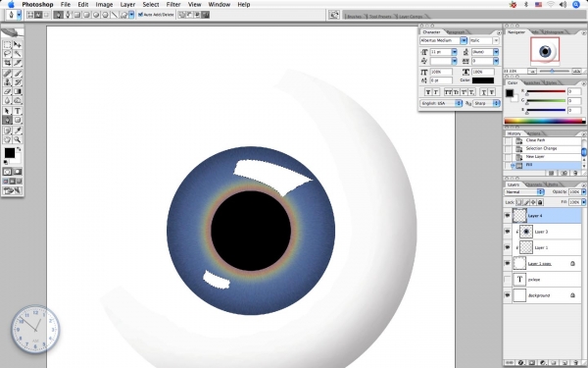
Task: Click the faux bold button
Action: click(x=428, y=92)
